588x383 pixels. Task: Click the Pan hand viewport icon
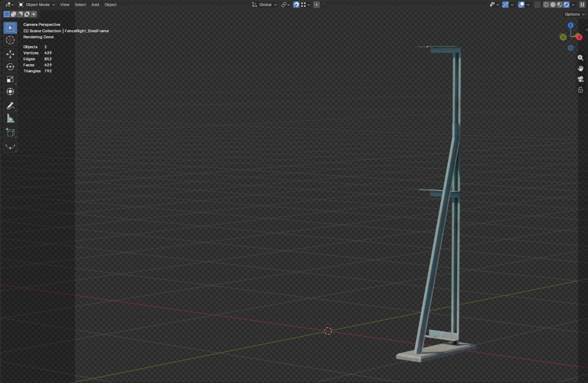pyautogui.click(x=581, y=68)
